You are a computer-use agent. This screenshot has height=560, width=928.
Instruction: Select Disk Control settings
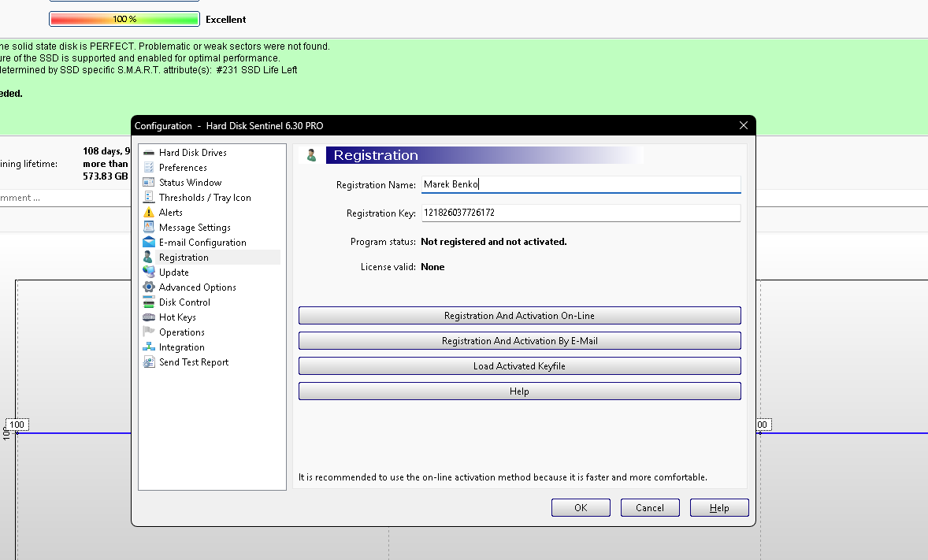point(185,302)
